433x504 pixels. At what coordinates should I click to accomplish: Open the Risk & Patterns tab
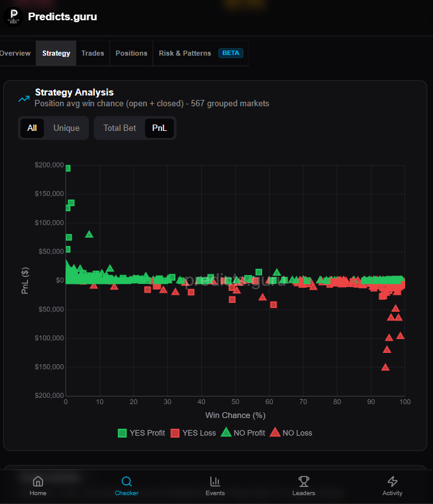tap(185, 53)
